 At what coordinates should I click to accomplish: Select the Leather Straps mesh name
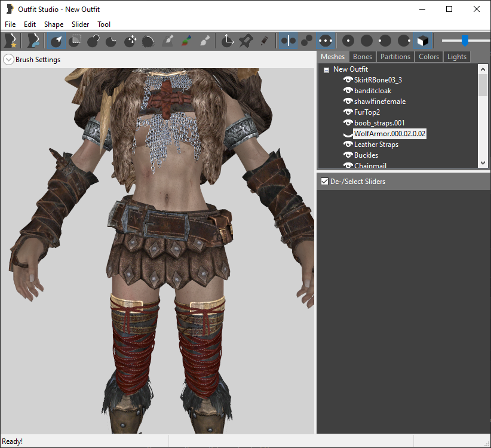tap(376, 145)
